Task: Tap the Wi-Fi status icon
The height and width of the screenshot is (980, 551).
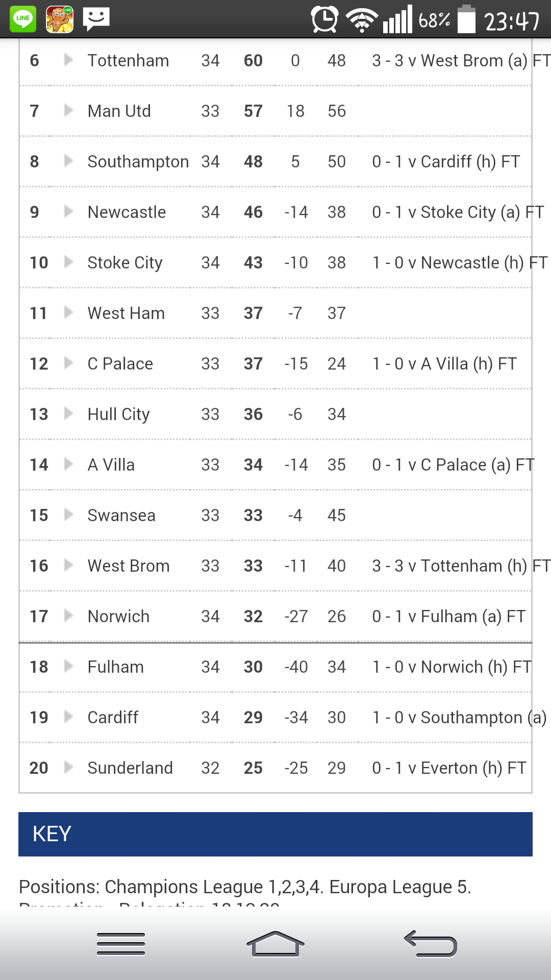Action: [362, 20]
